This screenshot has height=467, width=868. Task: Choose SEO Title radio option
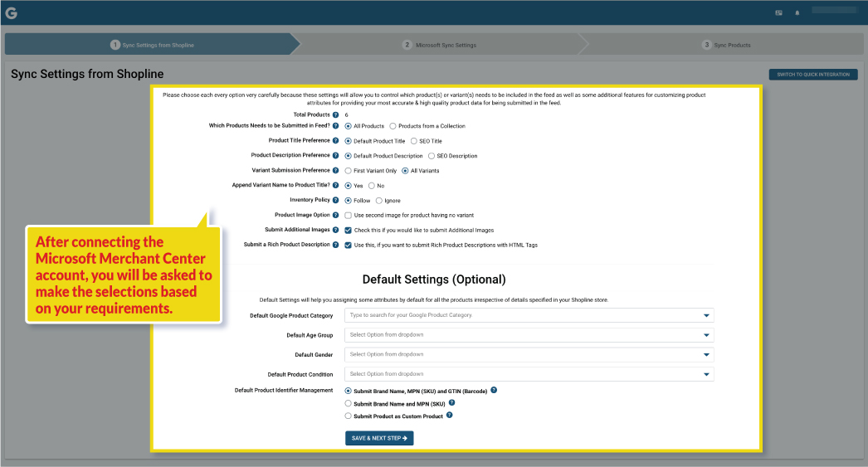[413, 141]
